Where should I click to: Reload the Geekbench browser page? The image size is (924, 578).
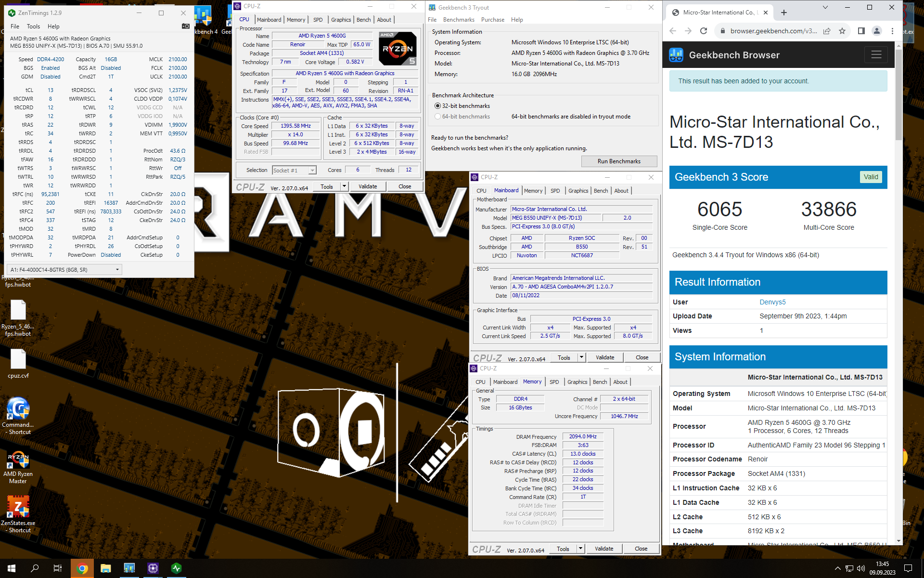point(704,31)
